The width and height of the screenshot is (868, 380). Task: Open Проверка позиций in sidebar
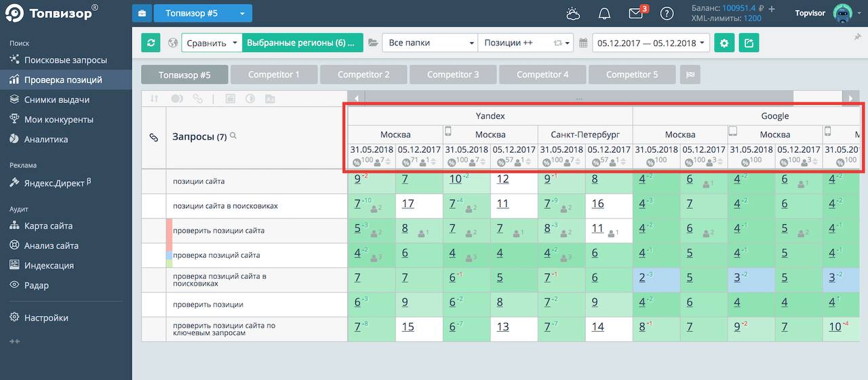[x=66, y=79]
